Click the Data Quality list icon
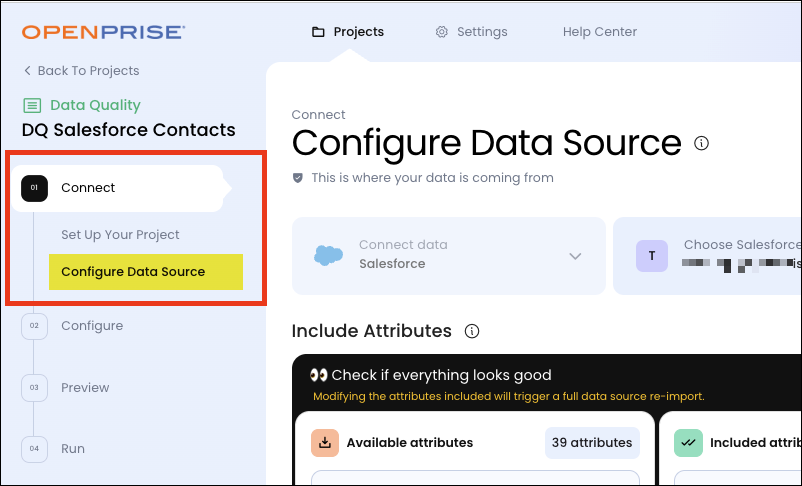The height and width of the screenshot is (486, 802). pyautogui.click(x=32, y=105)
